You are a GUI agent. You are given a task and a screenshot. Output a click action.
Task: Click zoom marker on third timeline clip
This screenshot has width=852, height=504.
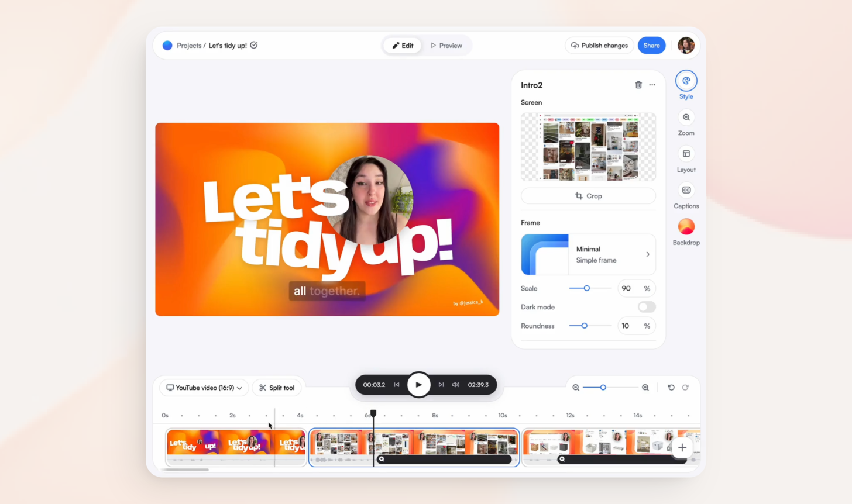[562, 460]
